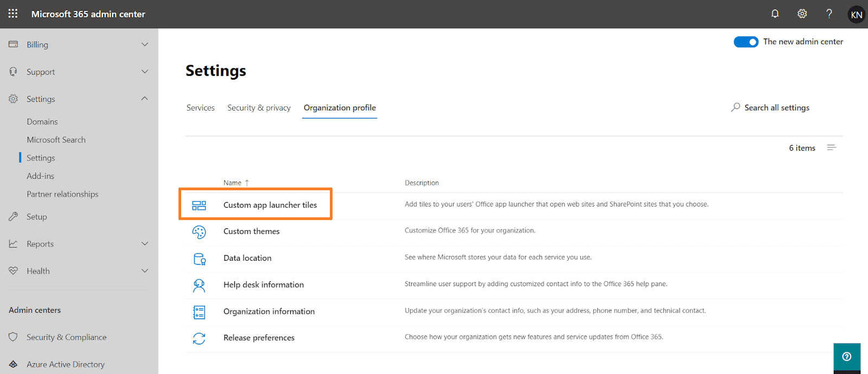Viewport: 868px width, 374px height.
Task: Open Release preferences setting
Action: click(259, 338)
